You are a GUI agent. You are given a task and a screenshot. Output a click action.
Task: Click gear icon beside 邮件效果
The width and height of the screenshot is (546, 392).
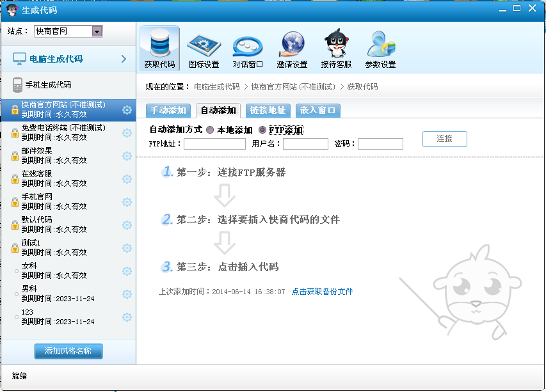click(x=127, y=156)
